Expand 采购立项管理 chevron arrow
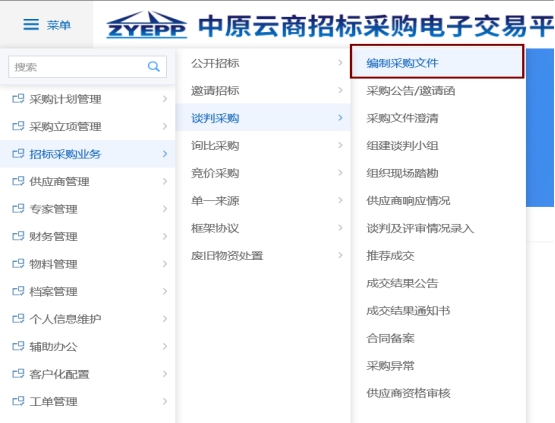This screenshot has height=423, width=555. (165, 126)
